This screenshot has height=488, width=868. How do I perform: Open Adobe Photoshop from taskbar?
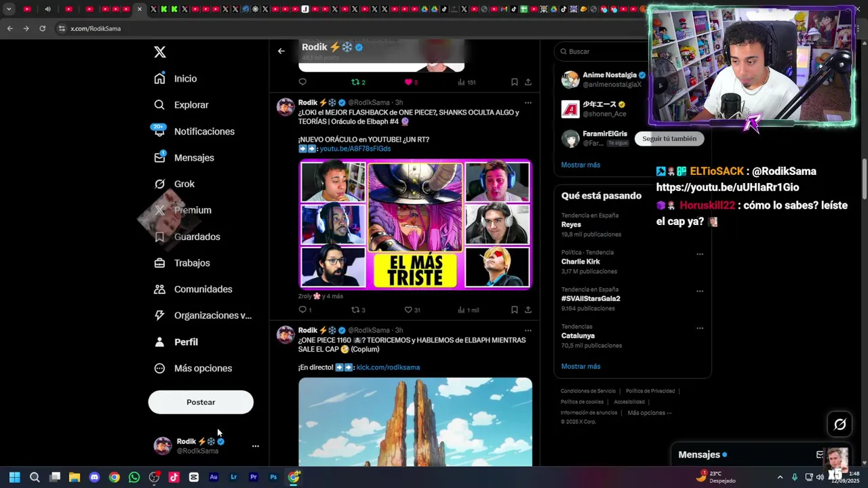point(273,477)
